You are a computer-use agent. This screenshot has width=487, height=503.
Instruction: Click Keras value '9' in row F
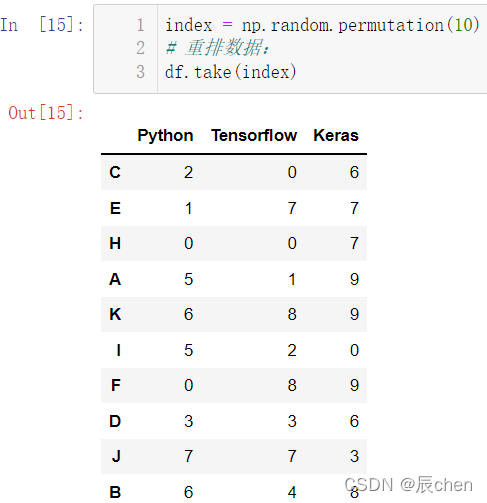pyautogui.click(x=354, y=385)
